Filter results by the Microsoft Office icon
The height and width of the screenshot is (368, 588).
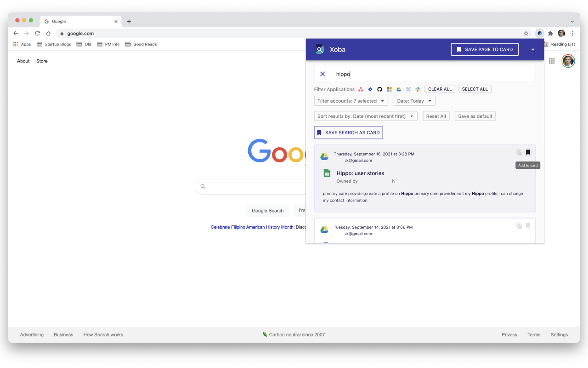click(x=389, y=89)
